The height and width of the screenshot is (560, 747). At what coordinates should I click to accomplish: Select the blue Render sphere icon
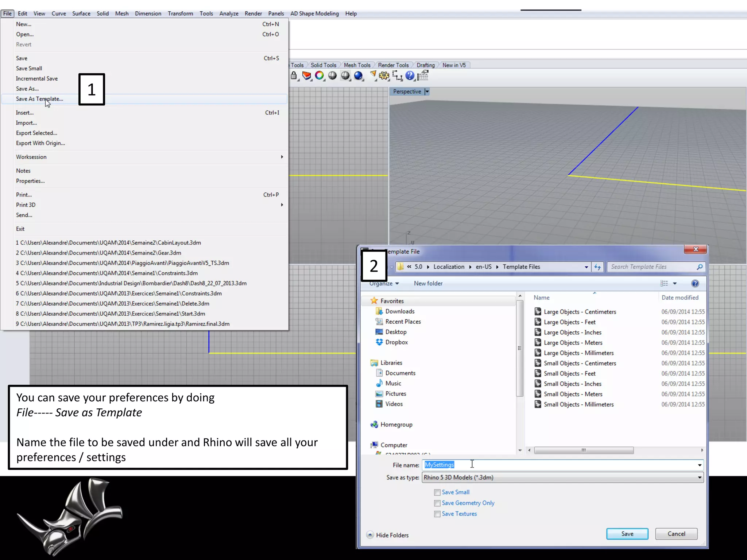[x=358, y=76]
